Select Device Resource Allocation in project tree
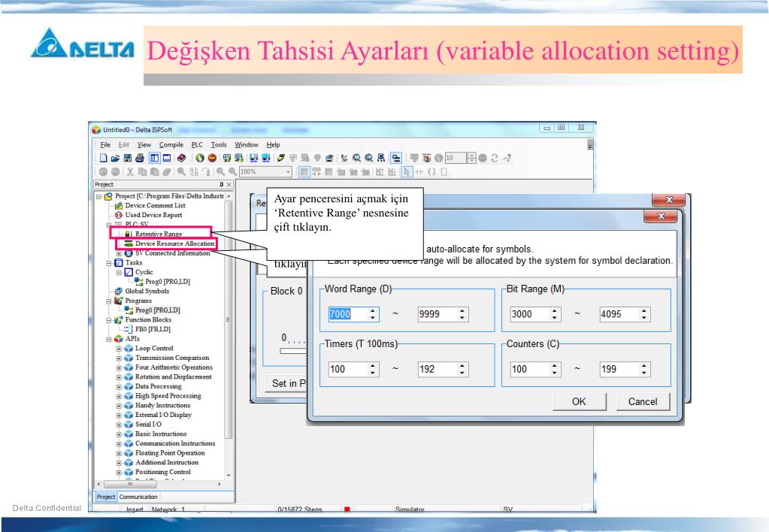Image resolution: width=769 pixels, height=532 pixels. tap(174, 243)
